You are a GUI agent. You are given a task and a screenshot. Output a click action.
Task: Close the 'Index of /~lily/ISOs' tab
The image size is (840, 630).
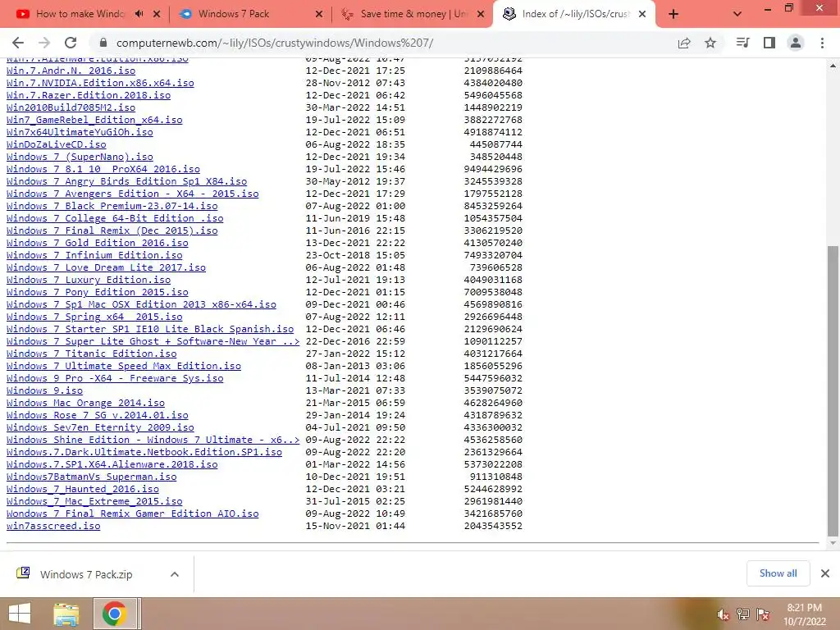point(642,14)
